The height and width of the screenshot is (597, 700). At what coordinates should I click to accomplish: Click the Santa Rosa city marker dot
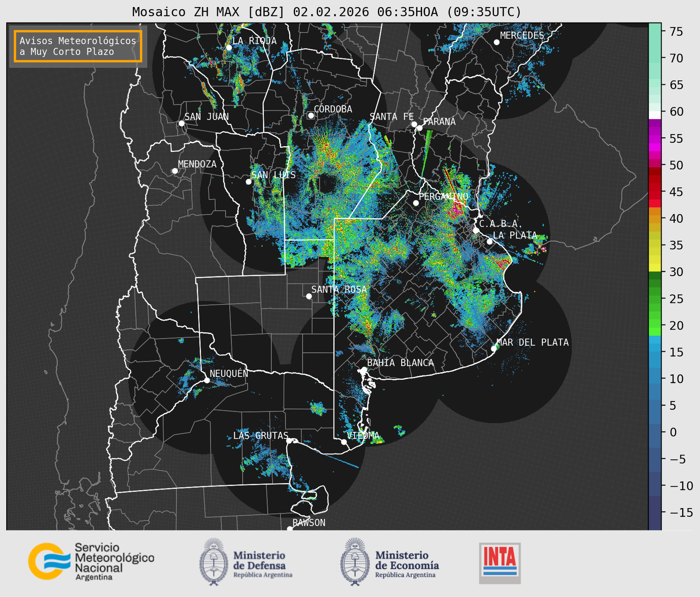pos(309,296)
